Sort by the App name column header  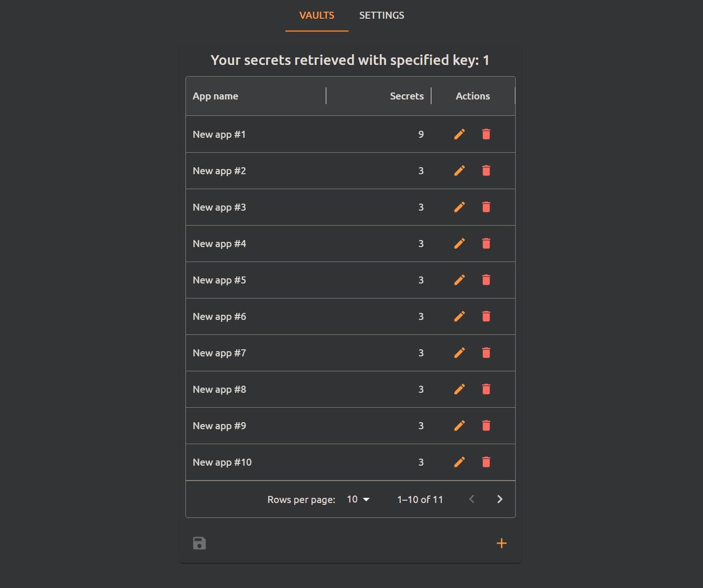pos(215,96)
